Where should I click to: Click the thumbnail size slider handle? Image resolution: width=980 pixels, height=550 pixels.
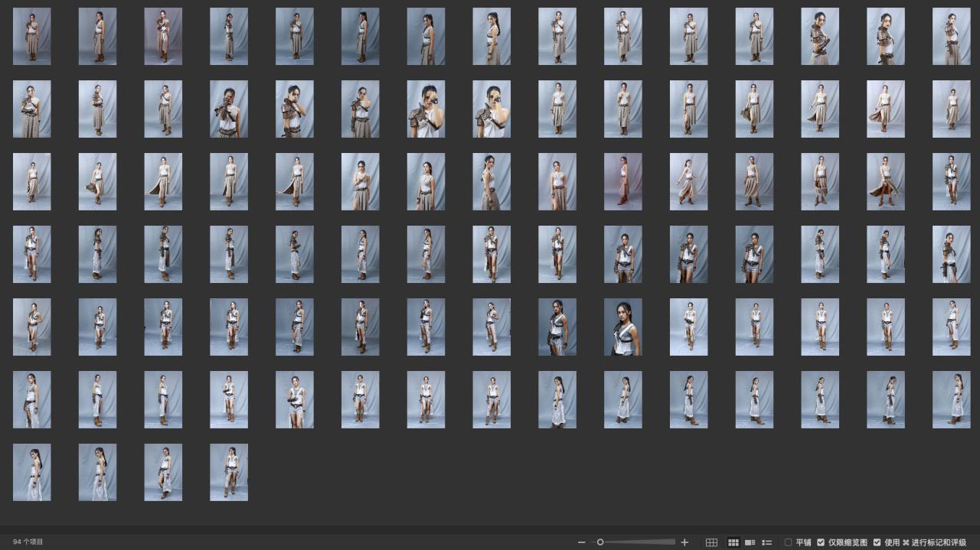click(600, 542)
